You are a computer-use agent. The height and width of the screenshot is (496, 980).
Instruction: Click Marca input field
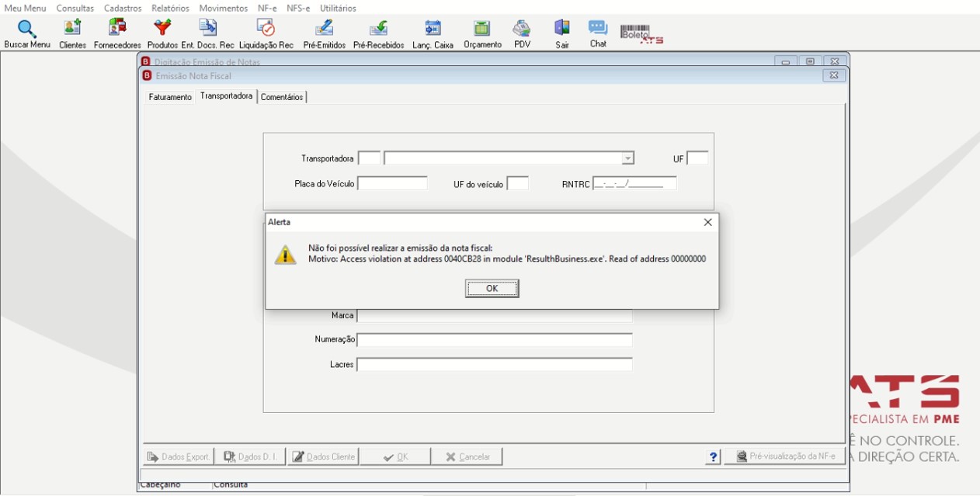tap(495, 316)
